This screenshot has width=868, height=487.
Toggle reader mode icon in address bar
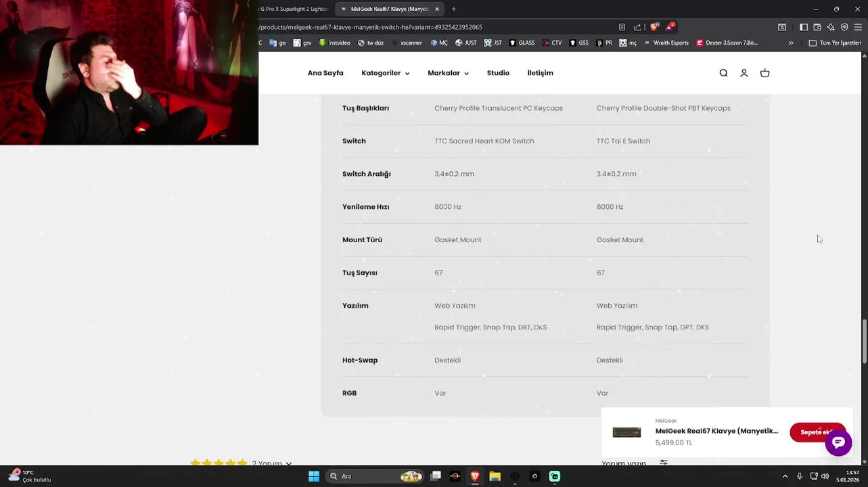click(x=622, y=27)
